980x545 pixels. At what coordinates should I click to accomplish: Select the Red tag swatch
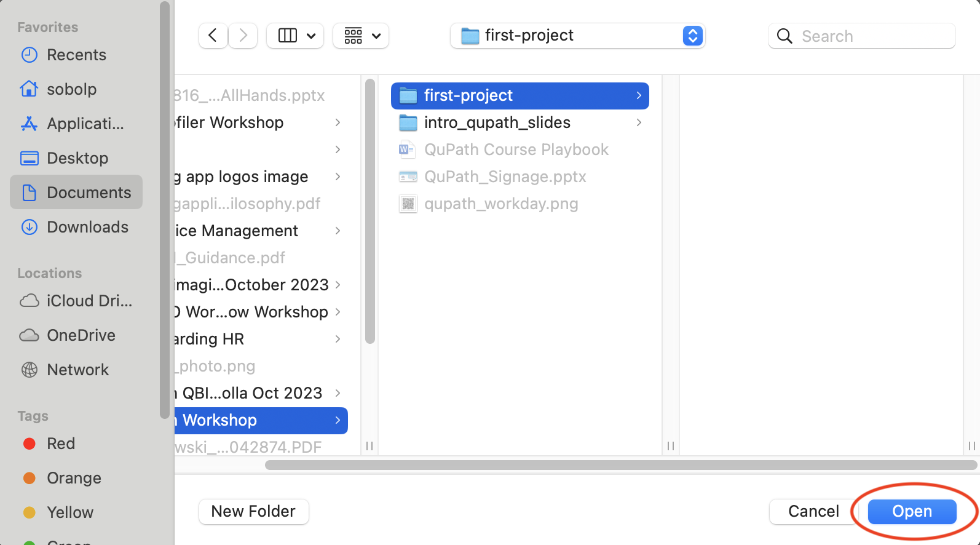coord(29,444)
